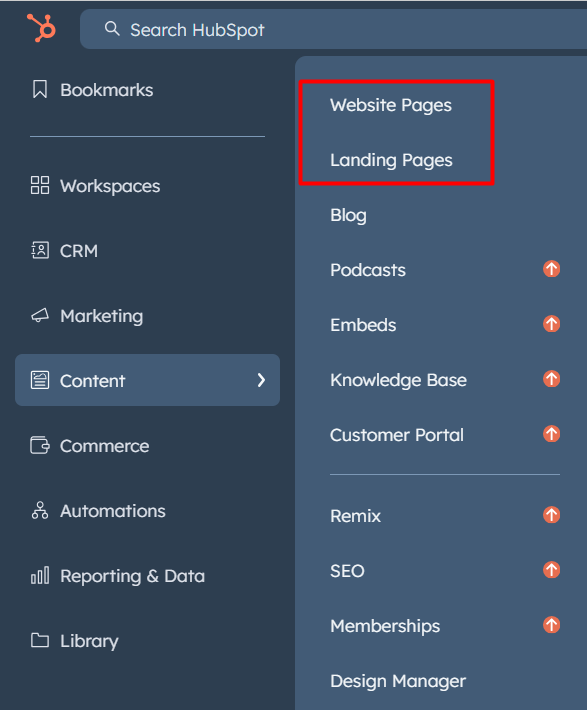The height and width of the screenshot is (710, 587).
Task: Click the Content newspaper icon
Action: pyautogui.click(x=40, y=380)
